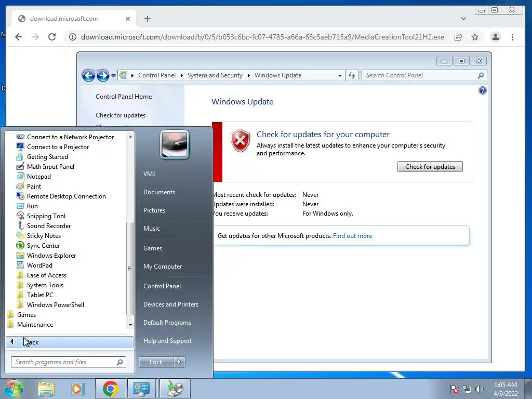Click Check for updates sidebar link
Screen dimensions: 532x399
tap(121, 115)
